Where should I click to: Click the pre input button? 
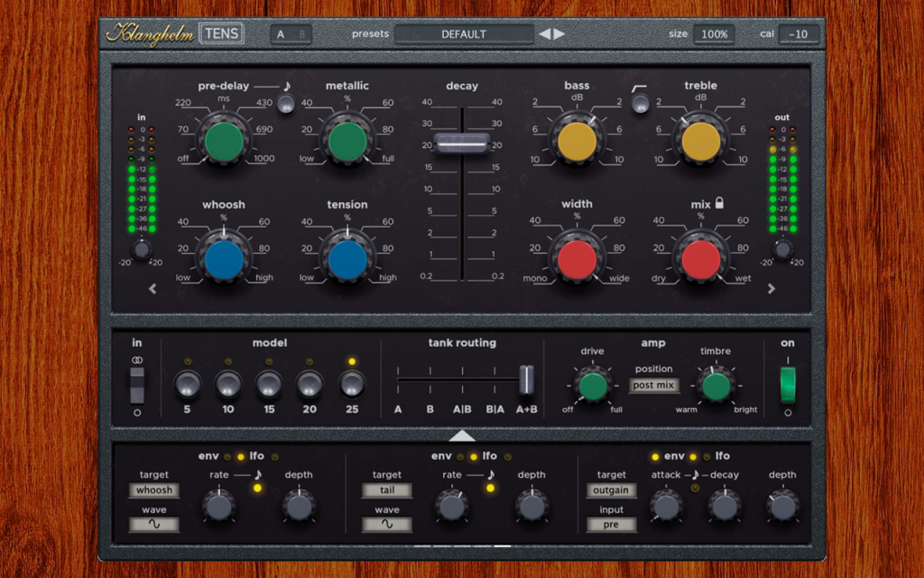611,525
